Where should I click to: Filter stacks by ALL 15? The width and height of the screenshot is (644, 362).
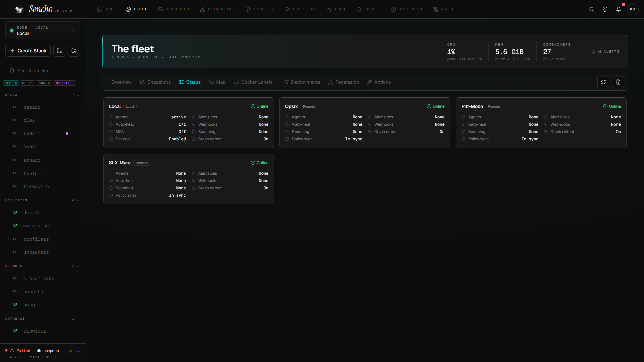tap(11, 83)
